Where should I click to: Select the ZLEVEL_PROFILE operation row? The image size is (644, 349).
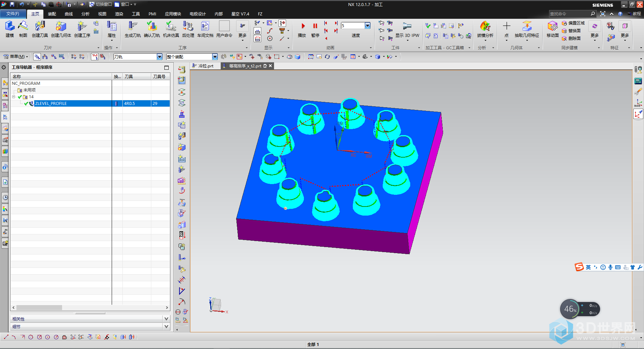tap(90, 104)
